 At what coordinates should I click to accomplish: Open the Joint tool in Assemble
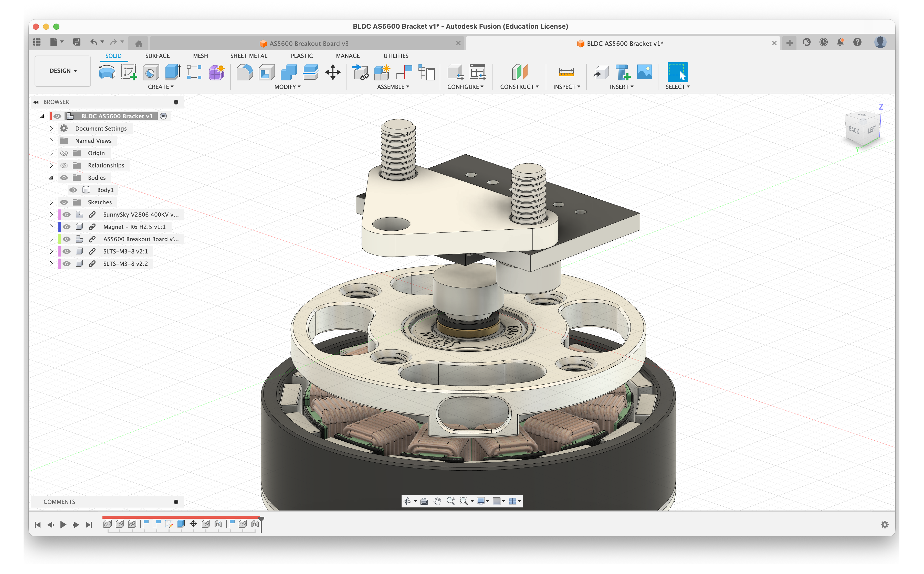[404, 72]
